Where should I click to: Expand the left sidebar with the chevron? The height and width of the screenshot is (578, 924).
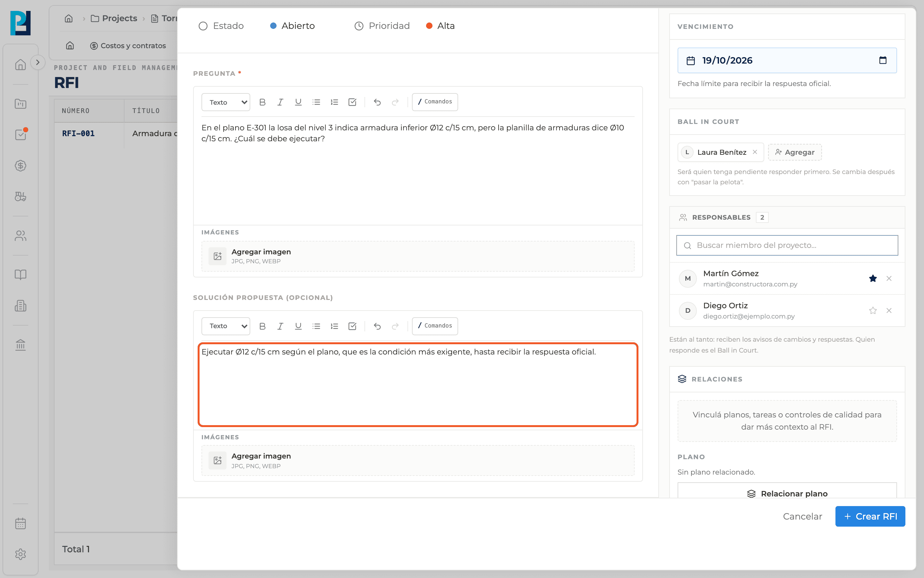pyautogui.click(x=38, y=62)
